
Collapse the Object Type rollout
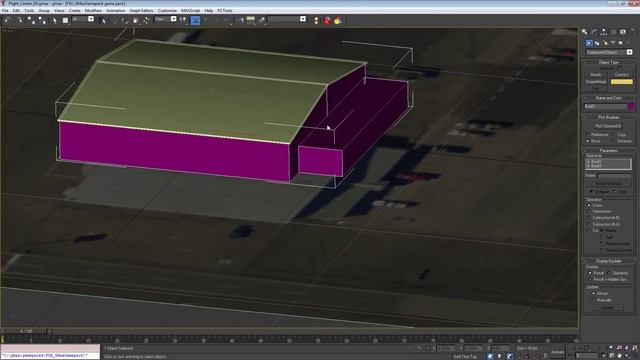609,62
